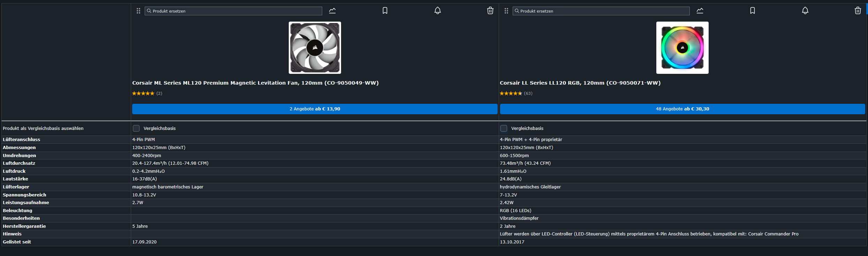Click the '600-1500rpm' value

tap(514, 156)
